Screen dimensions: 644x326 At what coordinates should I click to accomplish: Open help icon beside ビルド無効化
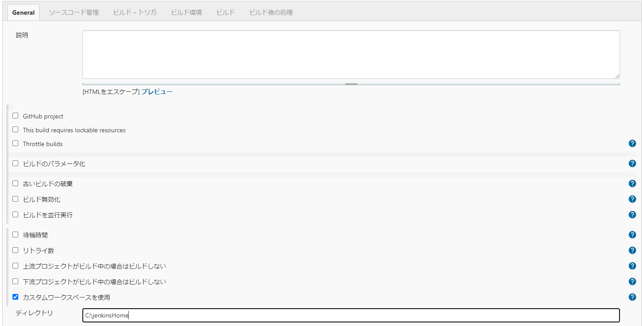pyautogui.click(x=632, y=199)
